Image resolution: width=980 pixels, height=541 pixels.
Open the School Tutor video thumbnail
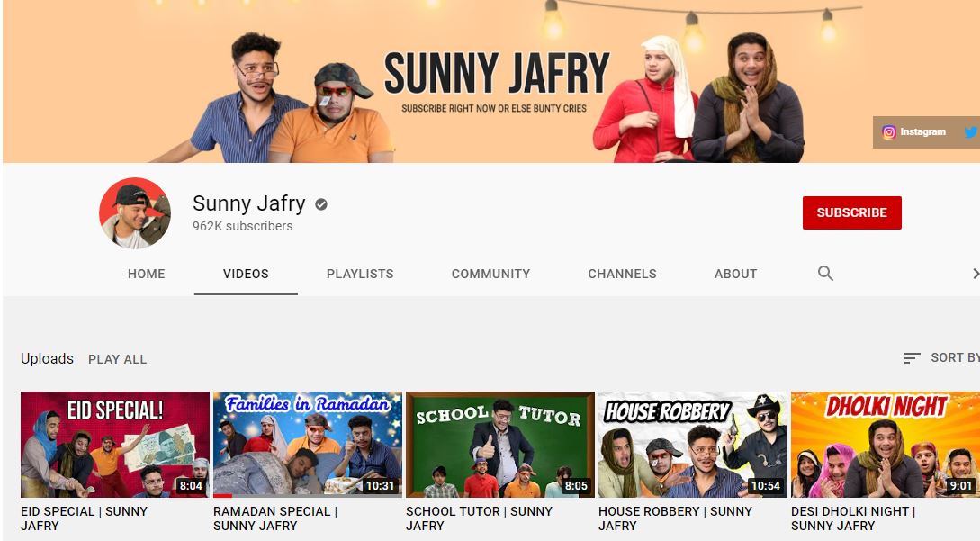pyautogui.click(x=500, y=445)
